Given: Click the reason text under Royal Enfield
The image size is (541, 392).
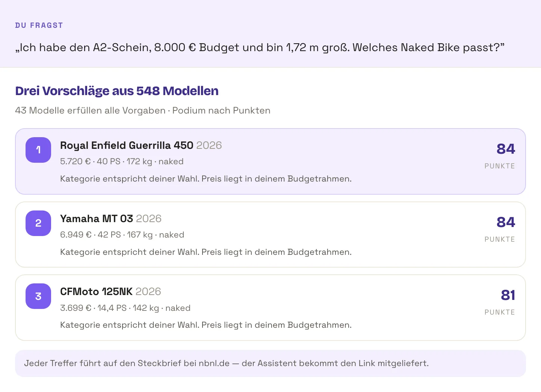Looking at the screenshot, I should click(x=206, y=179).
